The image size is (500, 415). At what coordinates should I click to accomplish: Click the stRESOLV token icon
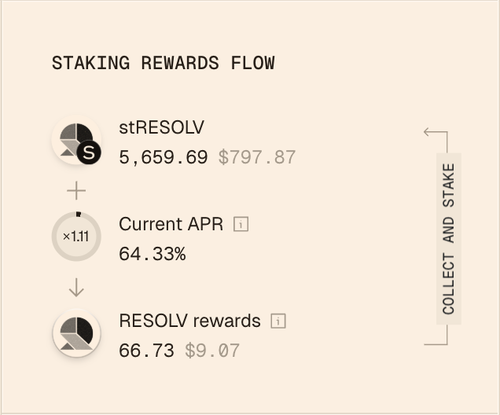[76, 140]
